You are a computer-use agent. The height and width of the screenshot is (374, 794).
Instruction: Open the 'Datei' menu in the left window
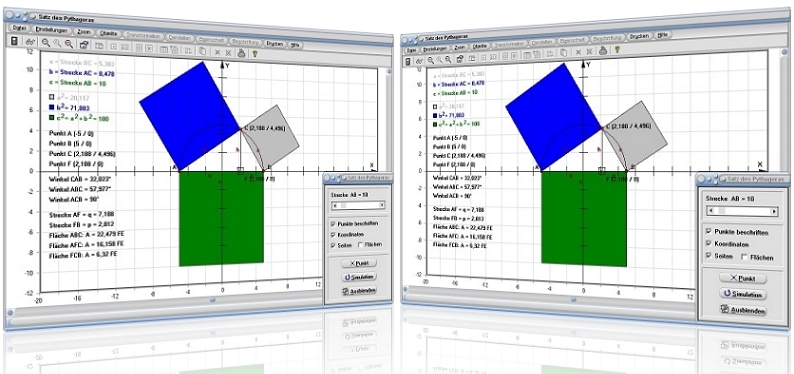pos(19,28)
